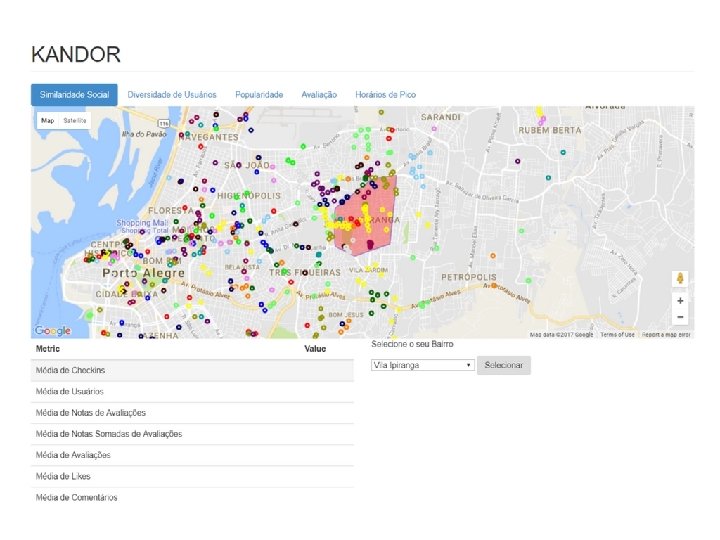720x540 pixels.
Task: Click the Ilha do Pavão label
Action: coord(144,134)
